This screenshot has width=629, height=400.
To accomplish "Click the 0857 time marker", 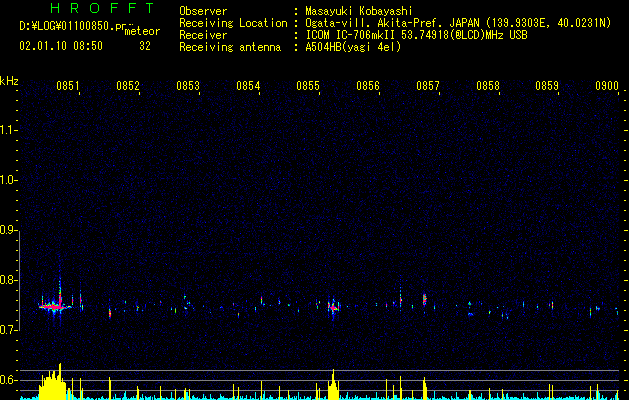I will [428, 86].
